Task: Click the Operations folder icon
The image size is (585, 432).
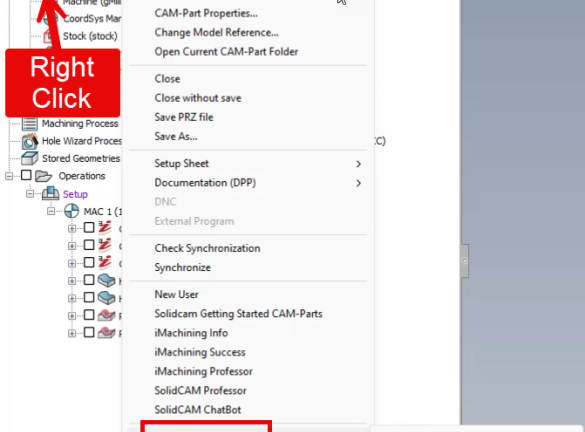Action: (x=43, y=176)
